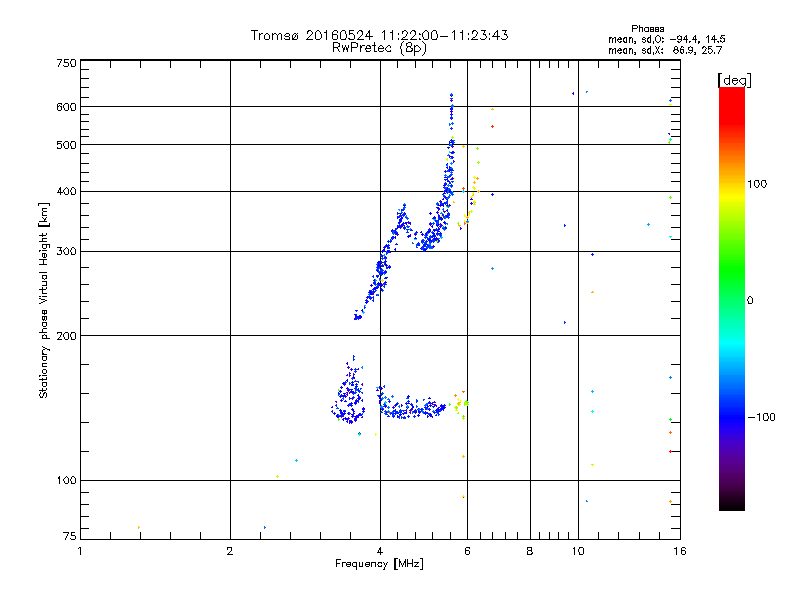
Task: Click the '6' x-axis tick label
Action: 467,551
